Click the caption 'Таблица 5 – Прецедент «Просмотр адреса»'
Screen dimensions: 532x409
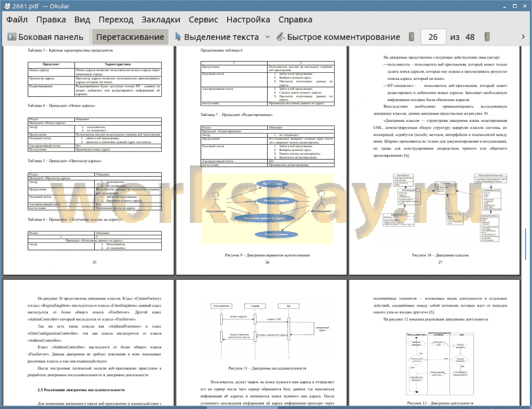(64, 161)
